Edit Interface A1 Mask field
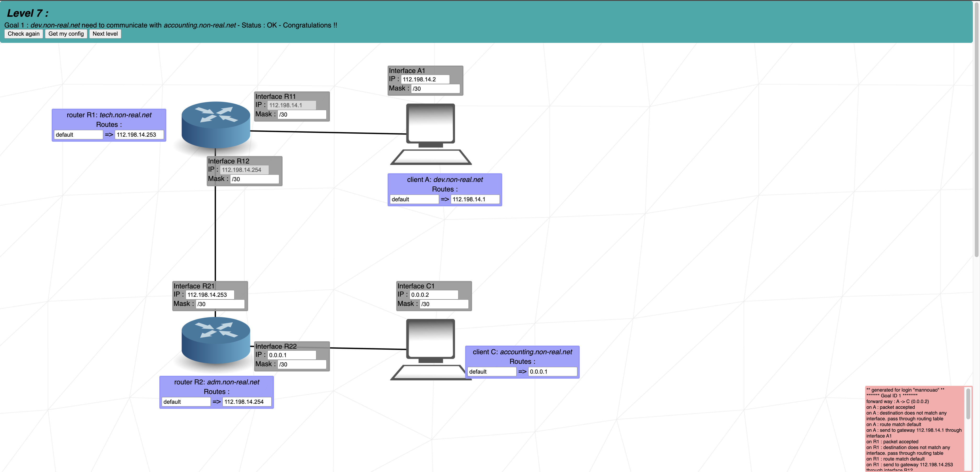The image size is (980, 472). click(x=435, y=89)
